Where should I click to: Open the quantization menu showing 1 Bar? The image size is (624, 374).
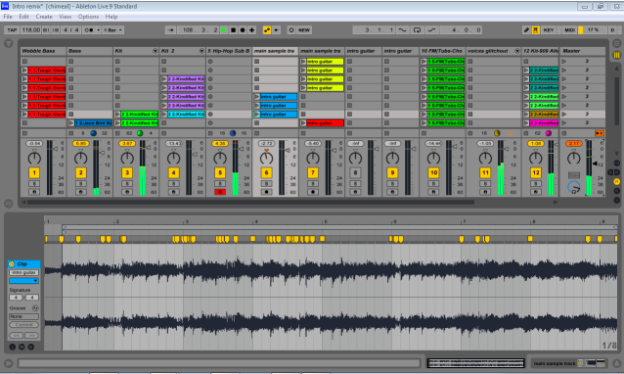click(112, 30)
